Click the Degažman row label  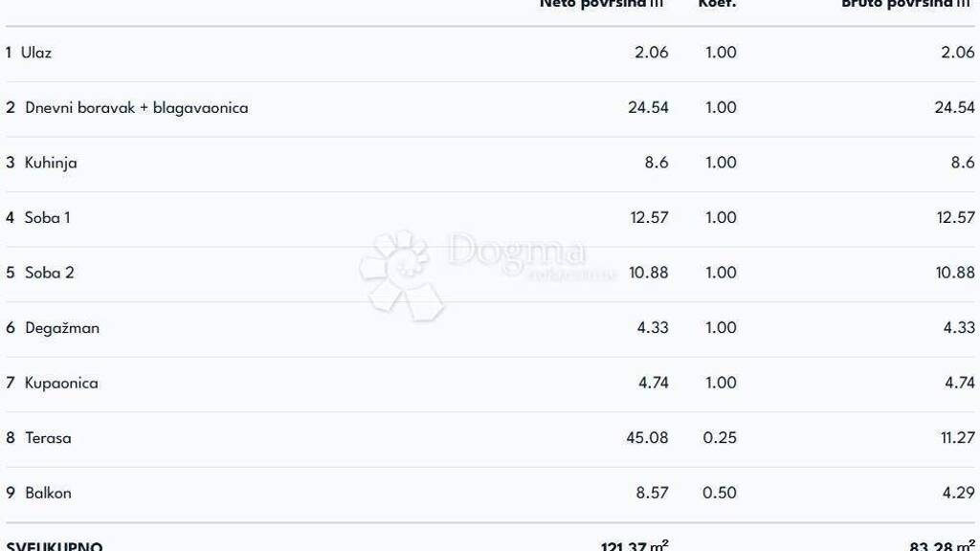[61, 328]
